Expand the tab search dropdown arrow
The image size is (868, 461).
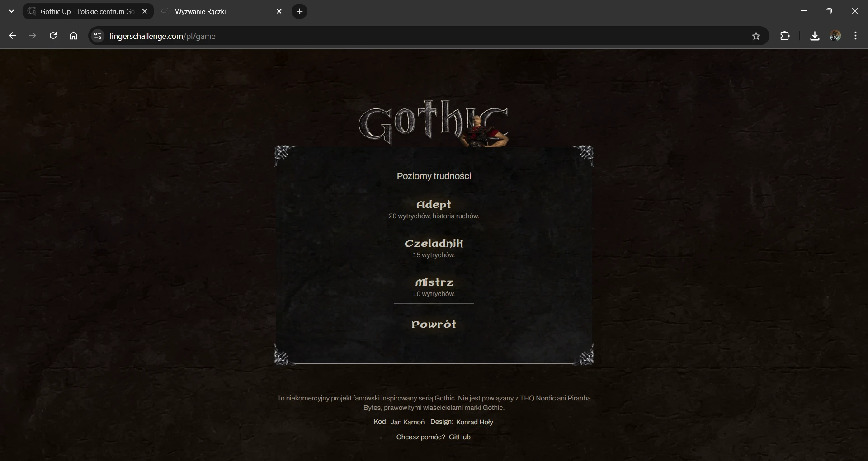[11, 11]
